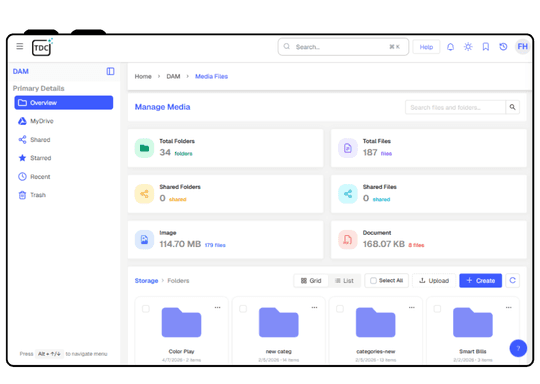Open the bookmarks icon in header
This screenshot has width=540, height=384.
486,46
